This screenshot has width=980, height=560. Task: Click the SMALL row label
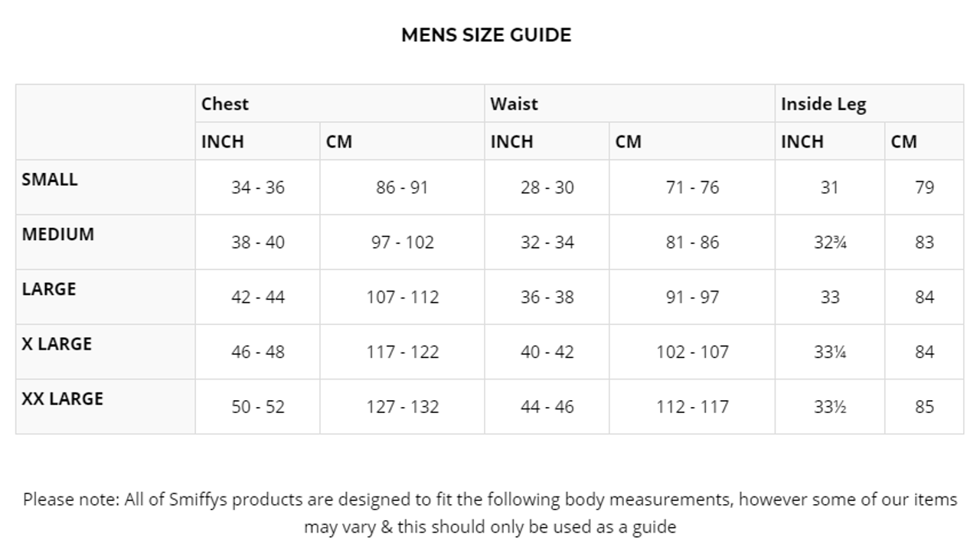click(50, 180)
